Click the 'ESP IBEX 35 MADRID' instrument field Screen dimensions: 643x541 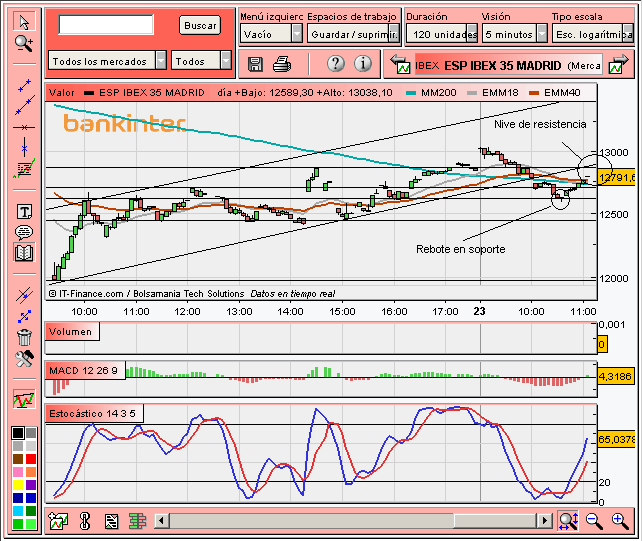(x=508, y=65)
